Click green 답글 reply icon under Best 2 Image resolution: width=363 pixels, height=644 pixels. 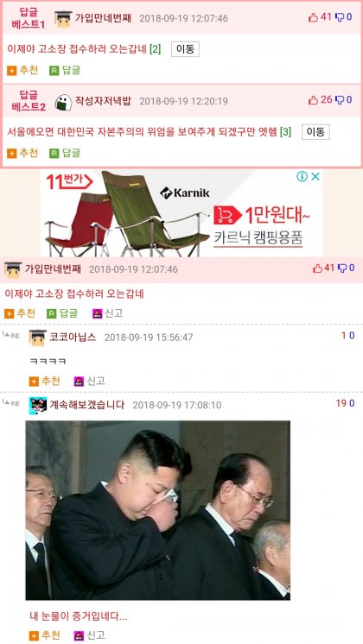point(54,154)
